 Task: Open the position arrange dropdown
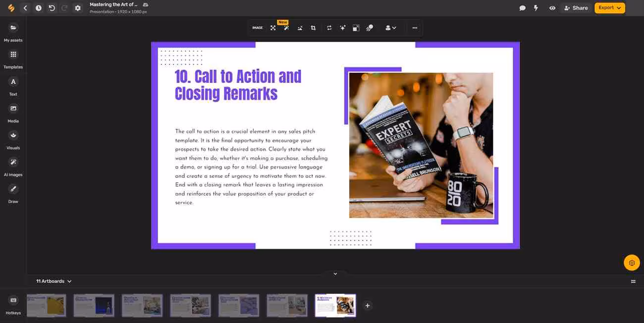[391, 28]
